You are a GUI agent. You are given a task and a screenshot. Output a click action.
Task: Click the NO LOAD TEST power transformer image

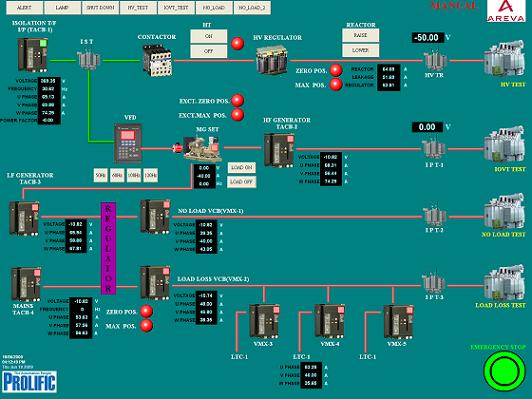[504, 211]
